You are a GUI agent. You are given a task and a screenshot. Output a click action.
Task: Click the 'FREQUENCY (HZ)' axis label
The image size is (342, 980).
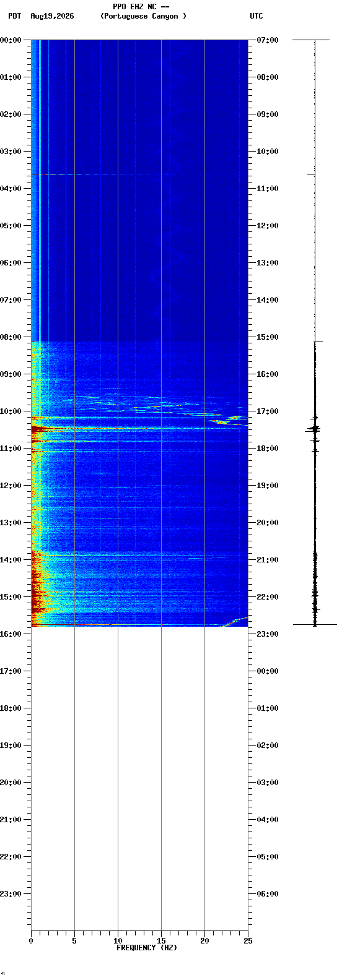pos(147,948)
